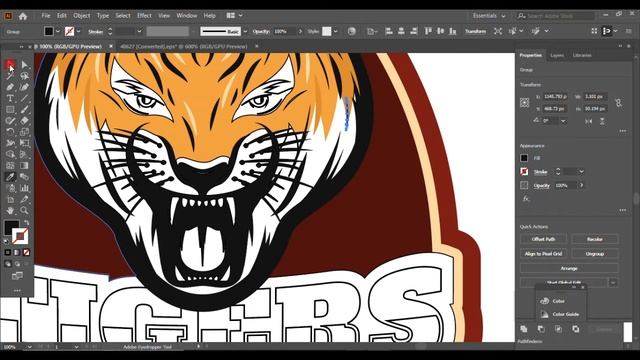
Task: Select the Eyedropper tool
Action: click(x=10, y=177)
